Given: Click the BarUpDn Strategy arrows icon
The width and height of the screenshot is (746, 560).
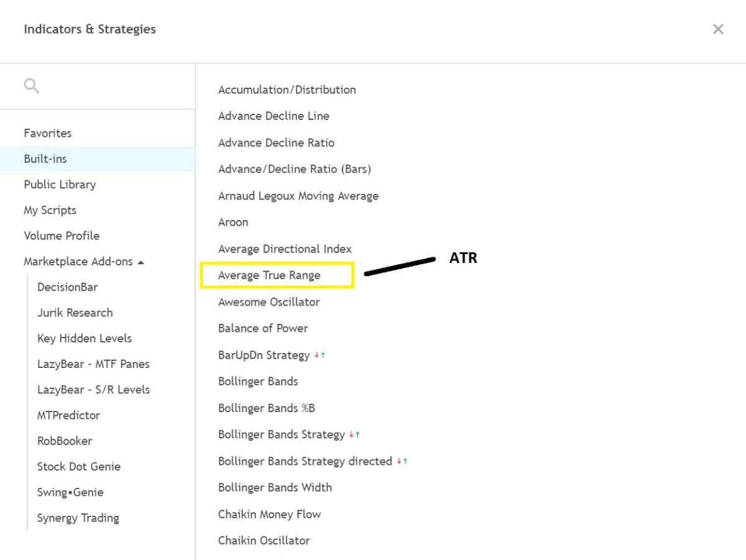Looking at the screenshot, I should [320, 356].
